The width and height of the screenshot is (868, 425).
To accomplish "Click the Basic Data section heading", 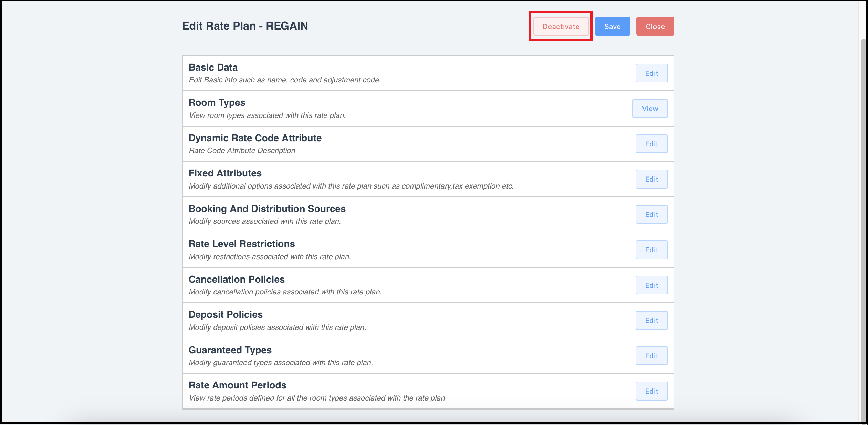I will click(213, 67).
